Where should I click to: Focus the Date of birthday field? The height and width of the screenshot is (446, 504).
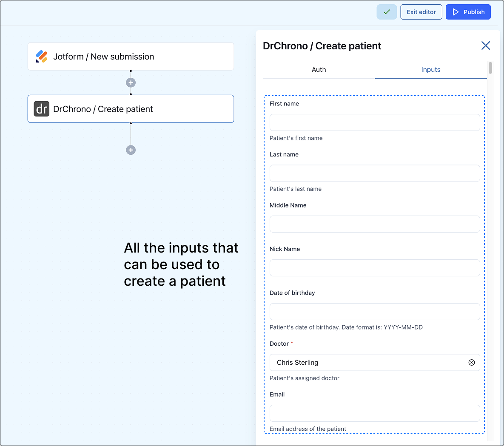point(374,312)
